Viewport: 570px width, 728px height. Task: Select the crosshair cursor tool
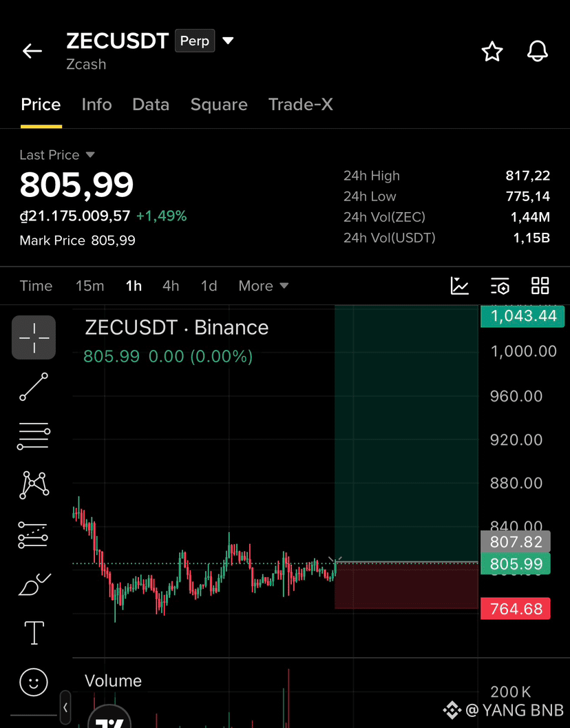pos(34,337)
